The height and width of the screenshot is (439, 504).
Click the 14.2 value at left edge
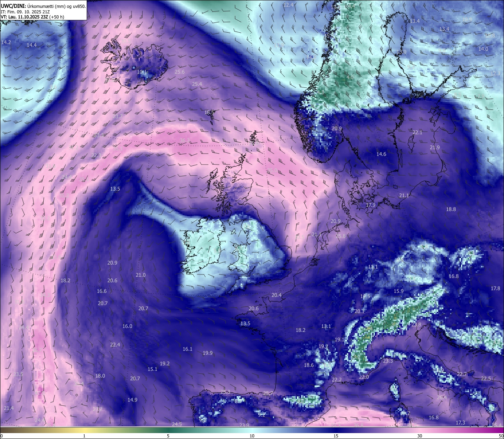6,42
